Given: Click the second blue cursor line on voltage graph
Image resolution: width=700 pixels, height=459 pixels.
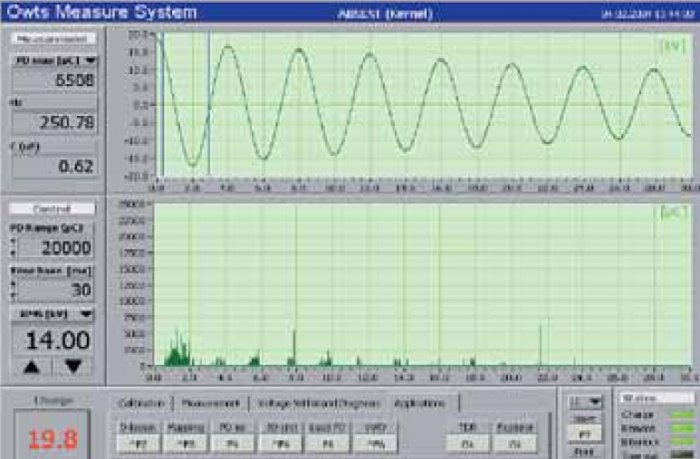Looking at the screenshot, I should [209, 104].
